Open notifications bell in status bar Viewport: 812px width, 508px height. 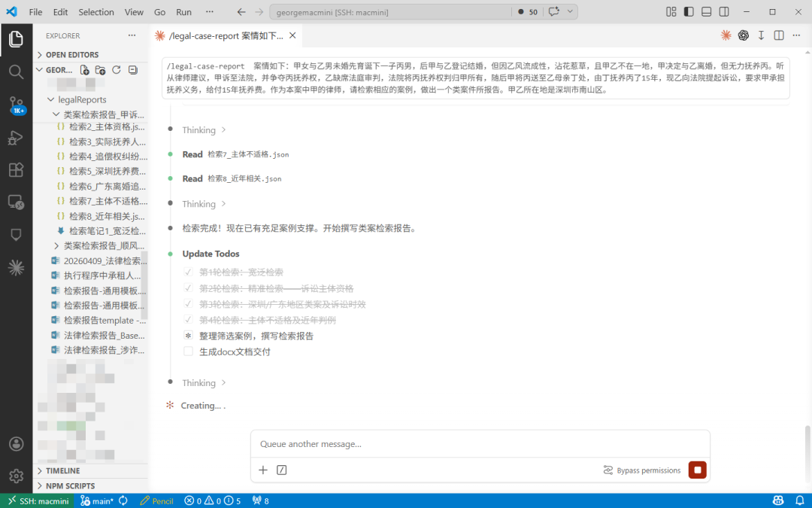pos(799,500)
